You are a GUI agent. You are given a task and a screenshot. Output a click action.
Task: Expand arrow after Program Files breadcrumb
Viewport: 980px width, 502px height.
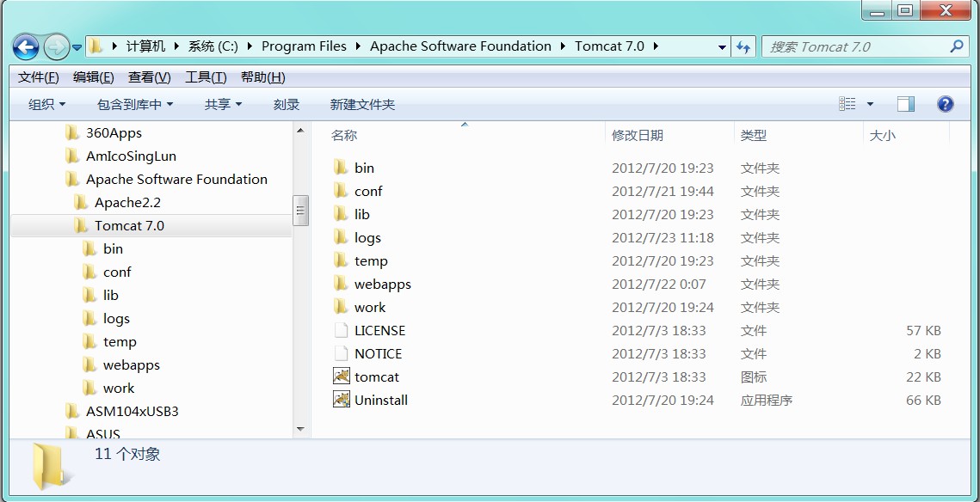coord(358,46)
